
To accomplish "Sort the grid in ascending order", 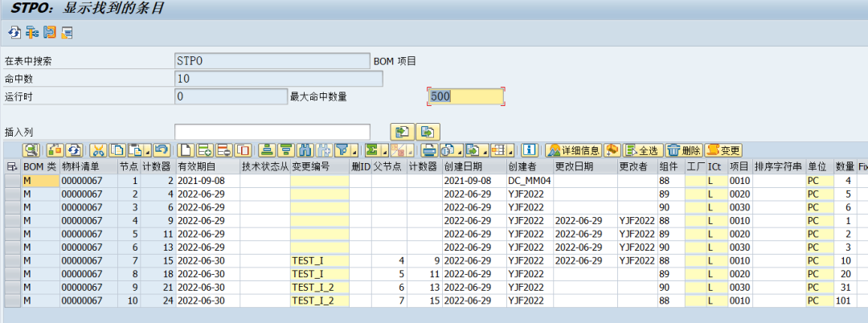I will click(267, 150).
